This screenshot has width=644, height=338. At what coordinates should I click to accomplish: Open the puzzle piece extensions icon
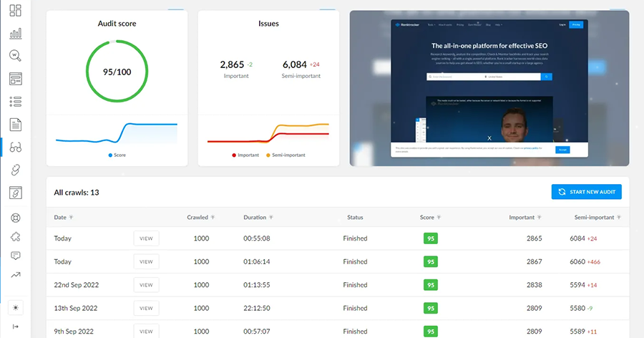click(x=15, y=237)
